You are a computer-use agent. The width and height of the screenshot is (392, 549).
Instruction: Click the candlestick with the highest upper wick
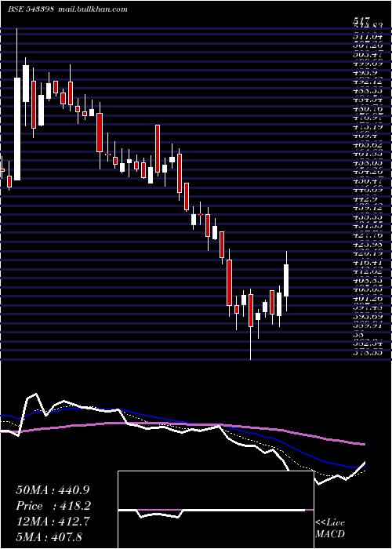[x=16, y=104]
